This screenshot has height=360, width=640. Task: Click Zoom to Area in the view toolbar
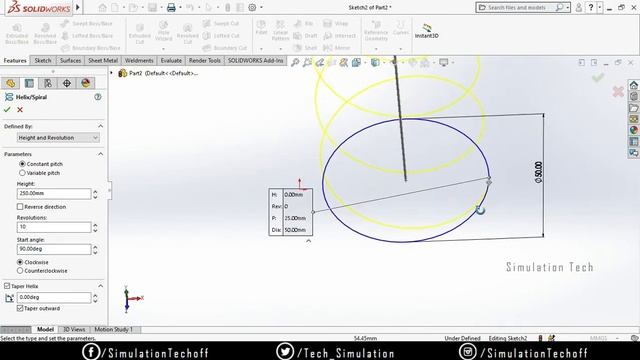pos(307,62)
